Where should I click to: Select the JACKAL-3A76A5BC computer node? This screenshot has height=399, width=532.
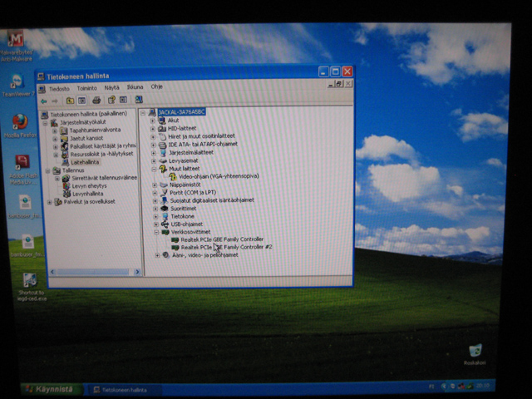(181, 112)
